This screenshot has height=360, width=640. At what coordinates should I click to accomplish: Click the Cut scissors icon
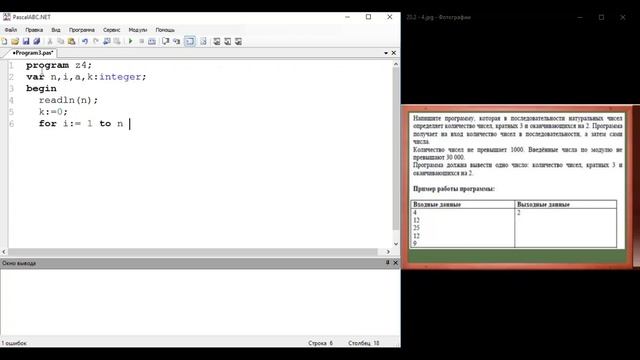tap(50, 41)
